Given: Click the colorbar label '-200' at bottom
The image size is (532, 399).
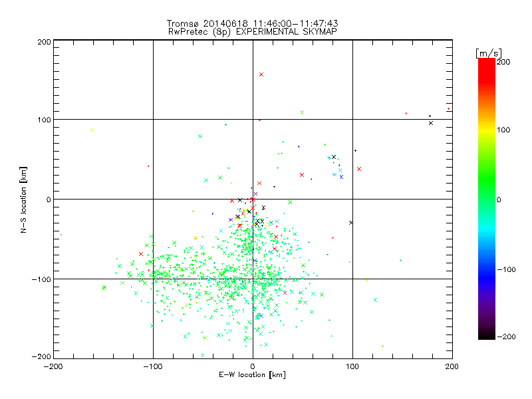Looking at the screenshot, I should [506, 336].
